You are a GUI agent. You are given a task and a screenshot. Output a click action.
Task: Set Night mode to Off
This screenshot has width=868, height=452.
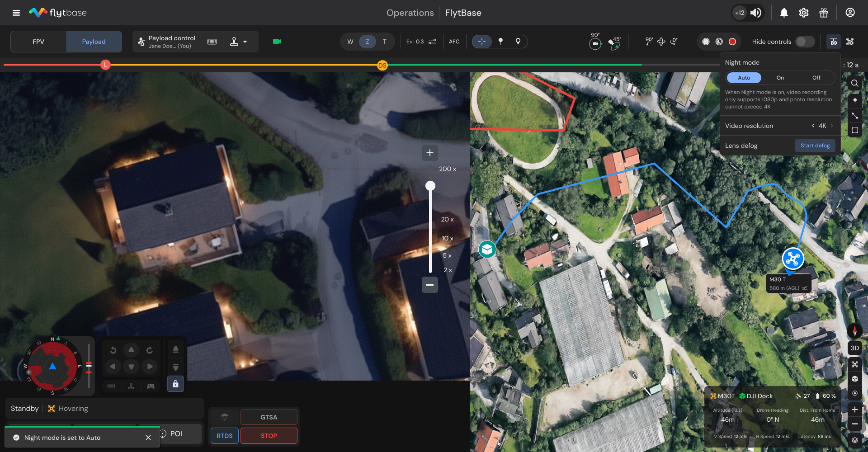(816, 78)
